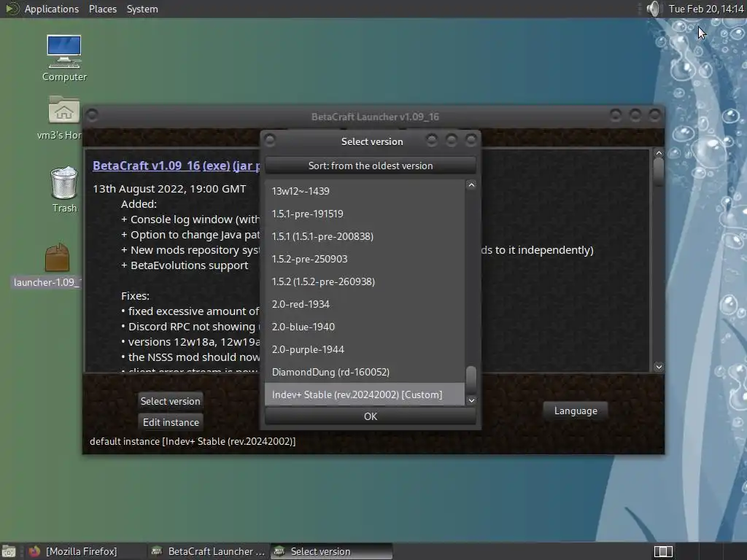Click the changelog scrollbar thumb in launcher

(659, 171)
